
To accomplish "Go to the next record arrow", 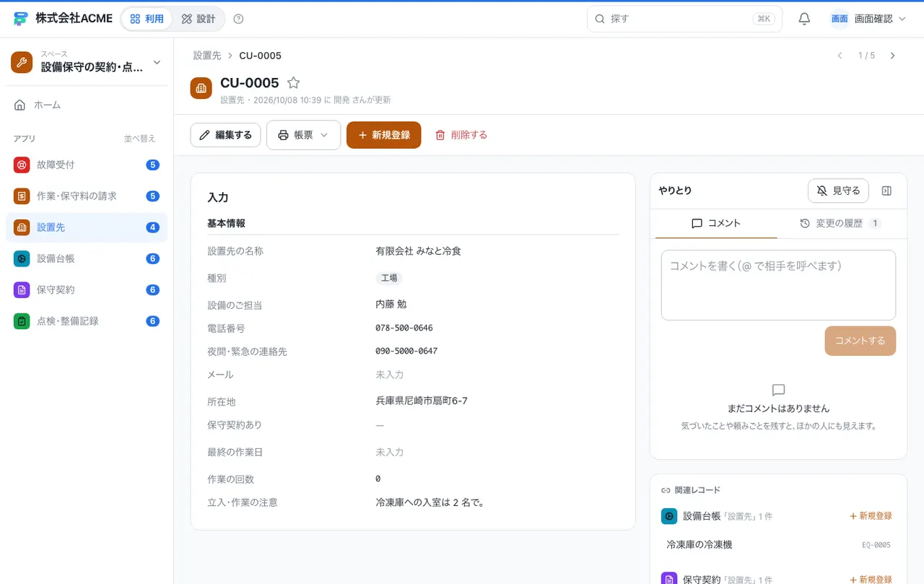I will [893, 56].
